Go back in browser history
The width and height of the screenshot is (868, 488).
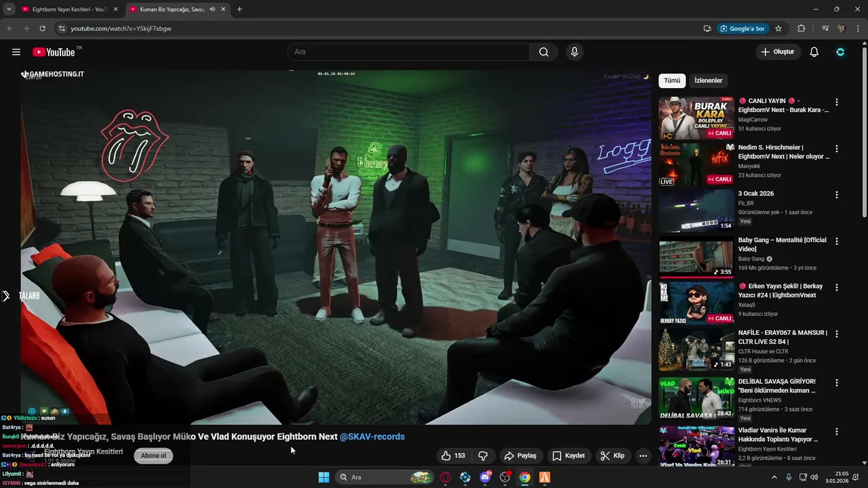(9, 28)
